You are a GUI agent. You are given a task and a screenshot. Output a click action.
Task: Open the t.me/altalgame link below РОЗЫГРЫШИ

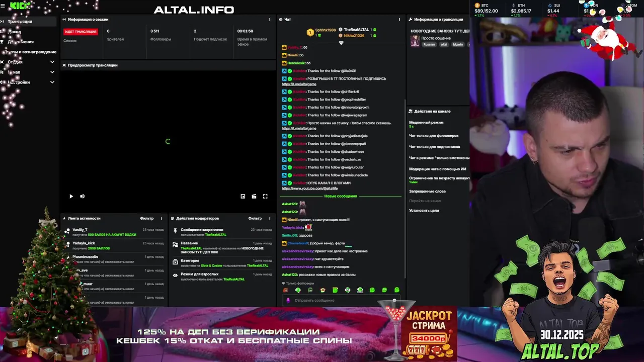click(x=299, y=84)
